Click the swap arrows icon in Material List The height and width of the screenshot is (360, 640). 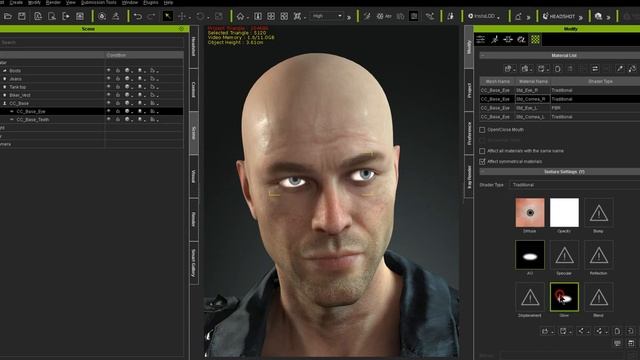[595, 69]
